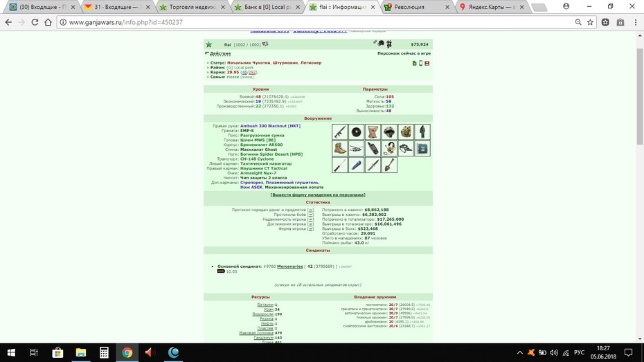Open the Шлем MWS [BE] link
This screenshot has height=362, width=644.
tap(258, 140)
